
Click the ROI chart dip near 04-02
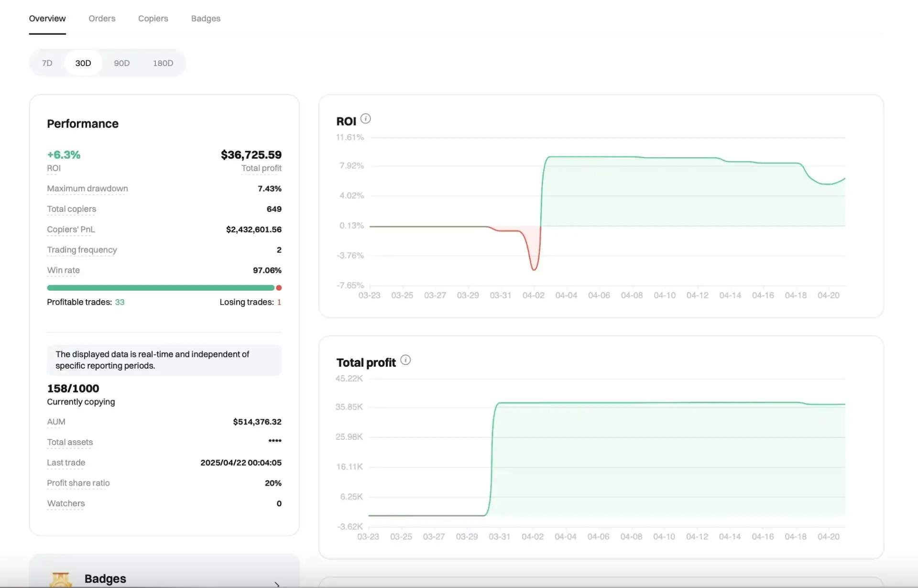(534, 269)
